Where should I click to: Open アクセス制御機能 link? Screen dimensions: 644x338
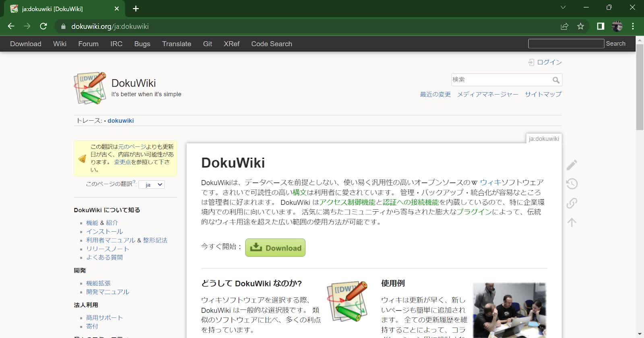click(347, 202)
